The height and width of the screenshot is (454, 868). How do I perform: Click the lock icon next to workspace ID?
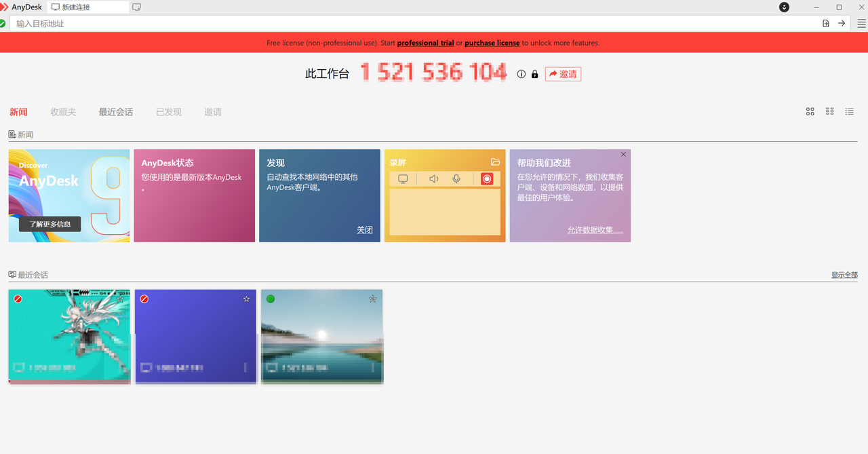[x=534, y=74]
